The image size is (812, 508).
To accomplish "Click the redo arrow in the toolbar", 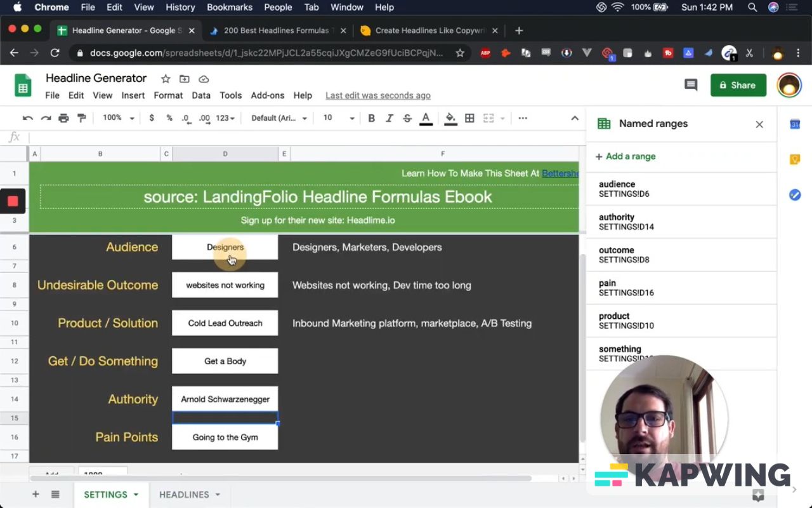I will click(46, 118).
